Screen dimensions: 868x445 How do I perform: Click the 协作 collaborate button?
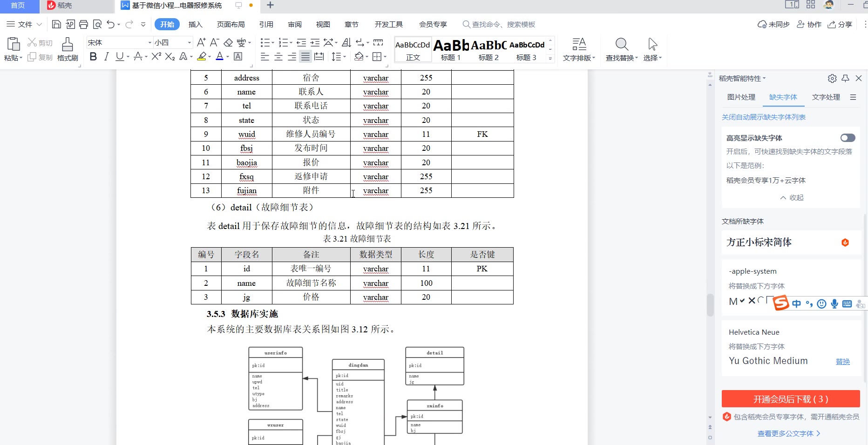809,24
